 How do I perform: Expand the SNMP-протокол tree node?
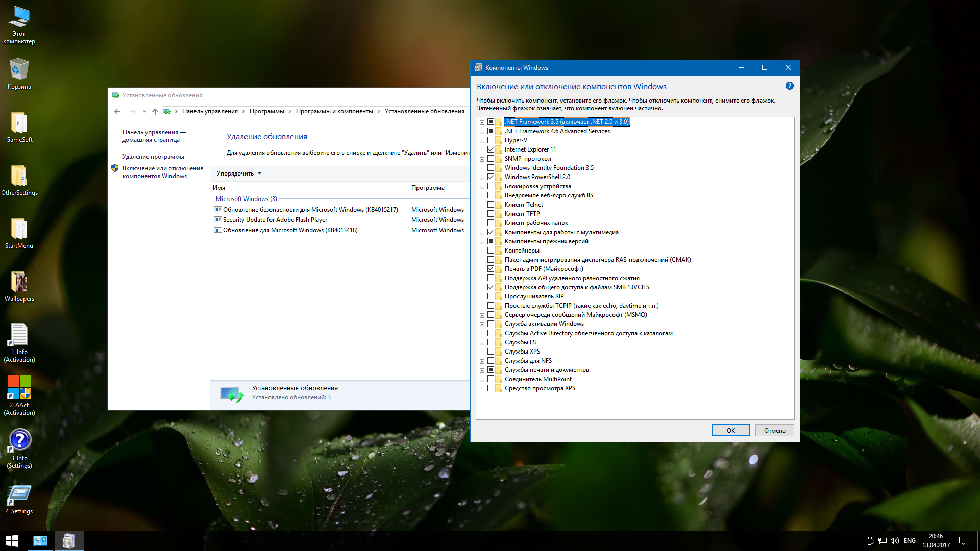click(x=482, y=159)
